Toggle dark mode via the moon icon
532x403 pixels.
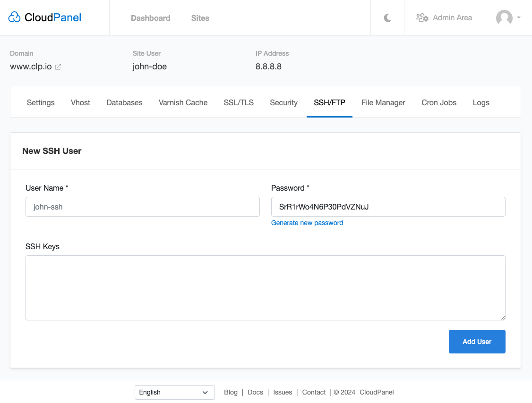[387, 17]
